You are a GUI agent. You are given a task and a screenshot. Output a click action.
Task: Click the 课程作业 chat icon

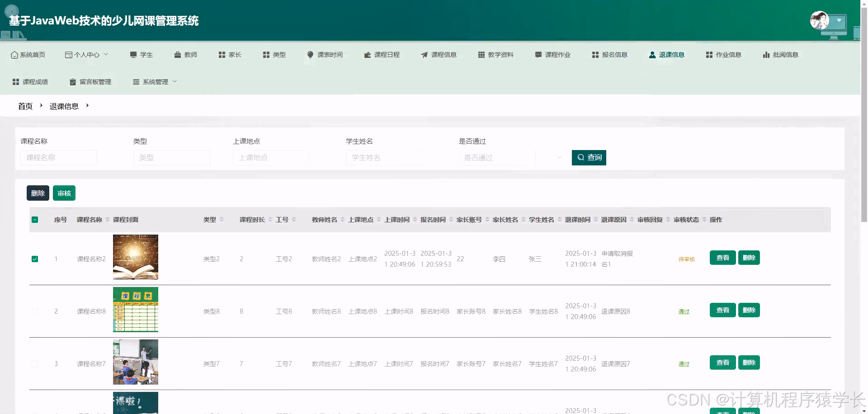pos(538,55)
